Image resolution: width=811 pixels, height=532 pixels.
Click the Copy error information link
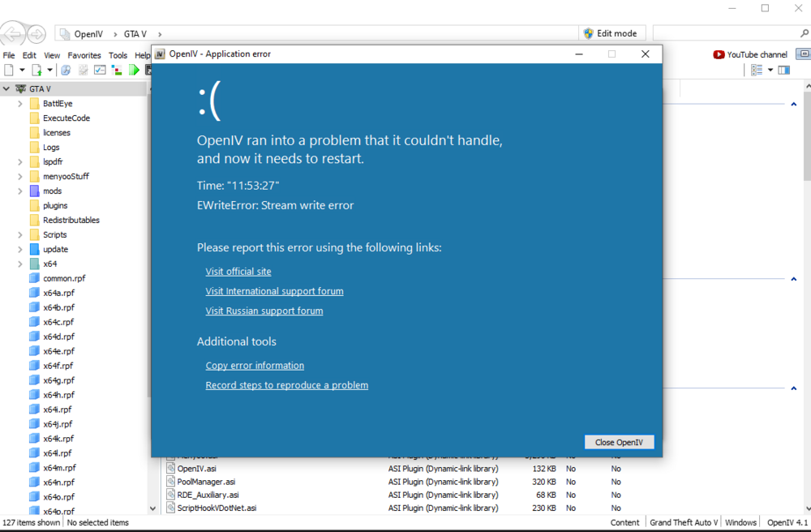pos(254,365)
